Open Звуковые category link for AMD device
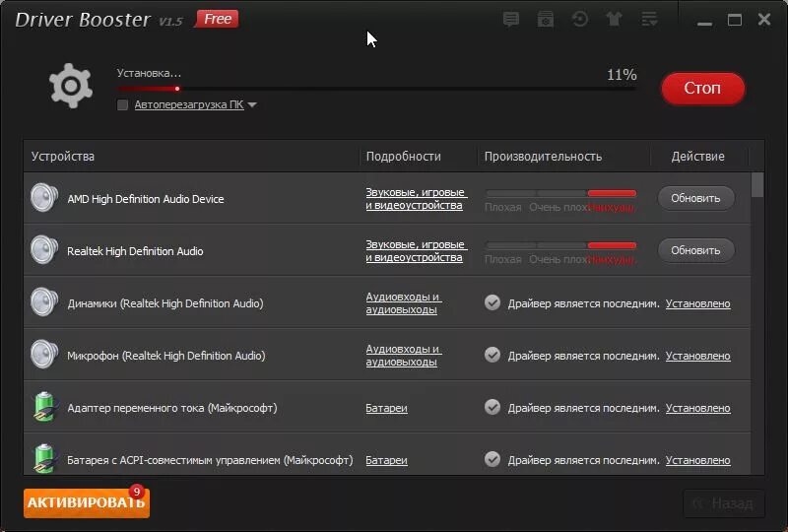 tap(416, 199)
